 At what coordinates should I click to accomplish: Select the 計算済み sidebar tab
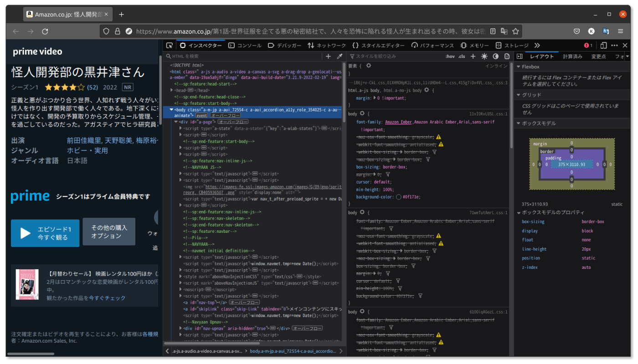pos(572,56)
